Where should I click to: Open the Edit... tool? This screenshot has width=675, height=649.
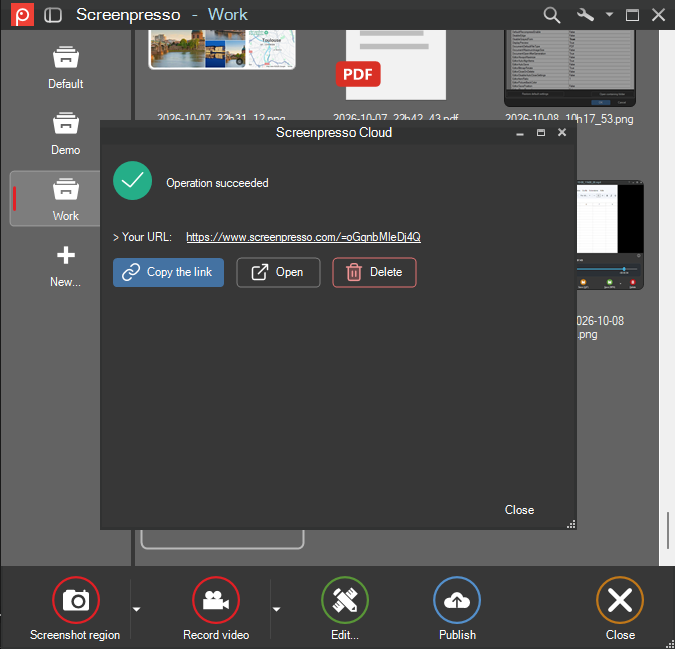(345, 600)
